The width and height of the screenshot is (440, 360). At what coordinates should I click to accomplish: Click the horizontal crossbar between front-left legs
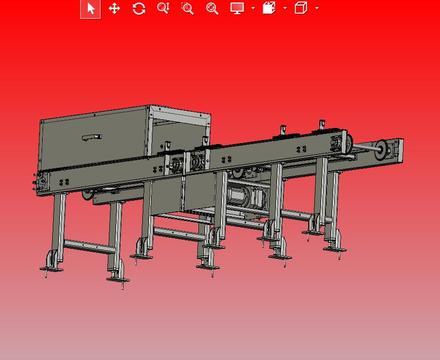coord(87,247)
